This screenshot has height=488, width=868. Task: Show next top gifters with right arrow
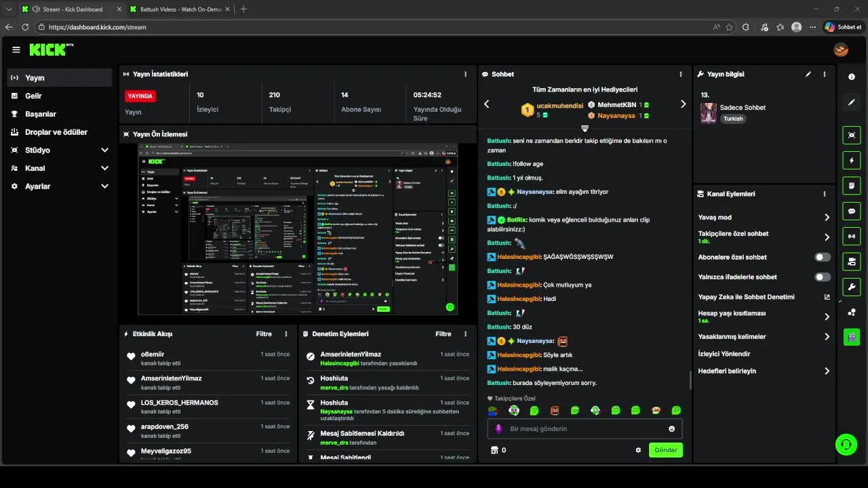pos(683,104)
